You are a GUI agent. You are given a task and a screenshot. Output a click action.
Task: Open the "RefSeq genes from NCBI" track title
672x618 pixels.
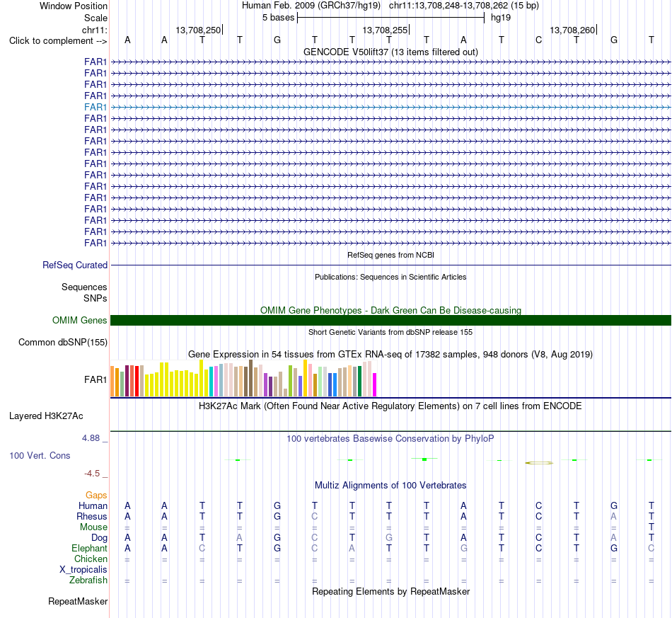tap(390, 255)
